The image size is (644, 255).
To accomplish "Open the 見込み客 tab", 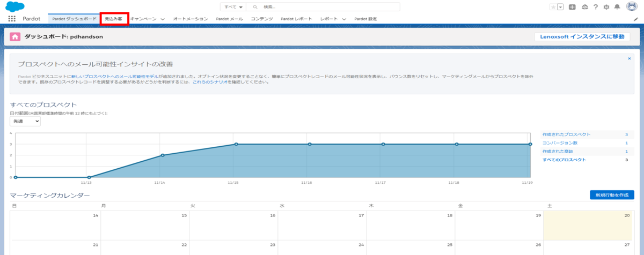I will click(x=114, y=19).
